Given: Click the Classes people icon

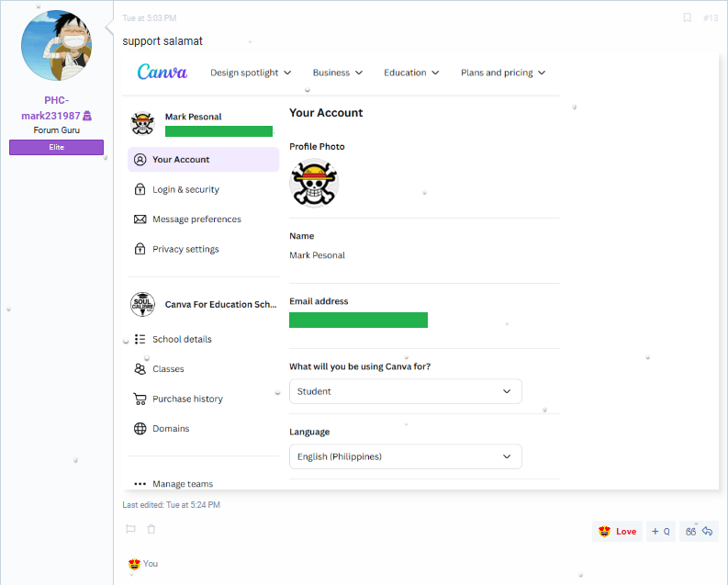Looking at the screenshot, I should tap(140, 368).
